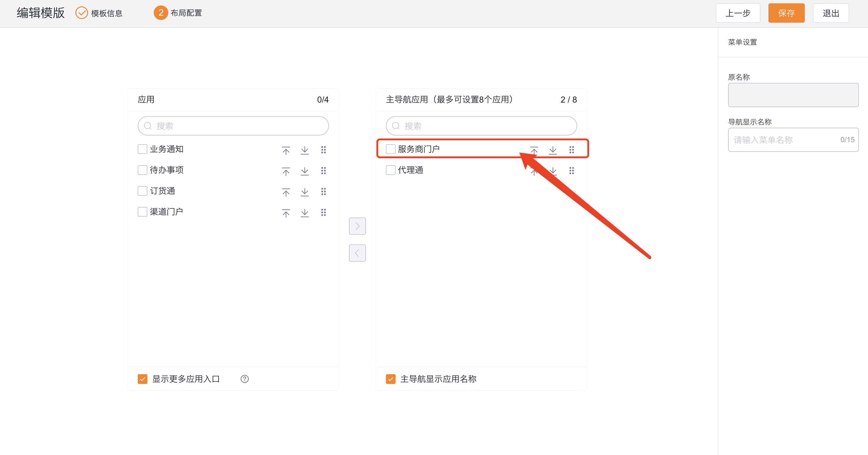Click the orange 保存 button
The width and height of the screenshot is (868, 455).
(787, 13)
